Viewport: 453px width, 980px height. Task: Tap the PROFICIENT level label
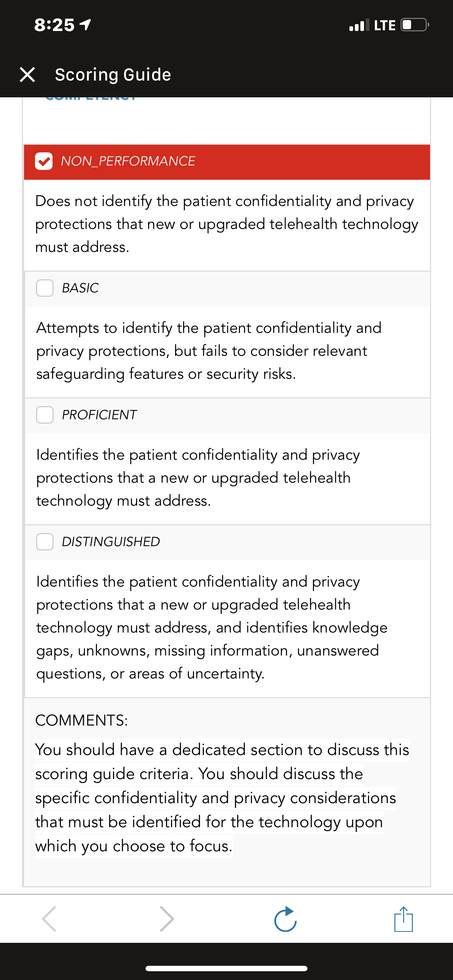(99, 415)
